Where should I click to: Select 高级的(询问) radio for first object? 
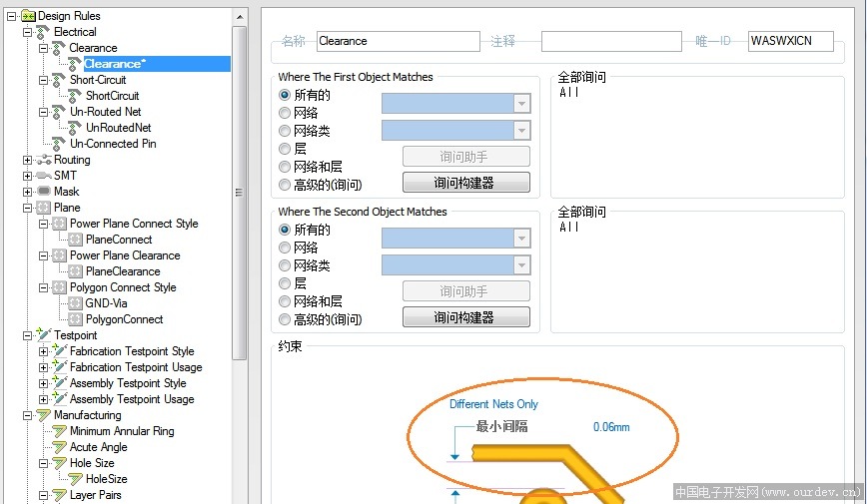tap(285, 185)
